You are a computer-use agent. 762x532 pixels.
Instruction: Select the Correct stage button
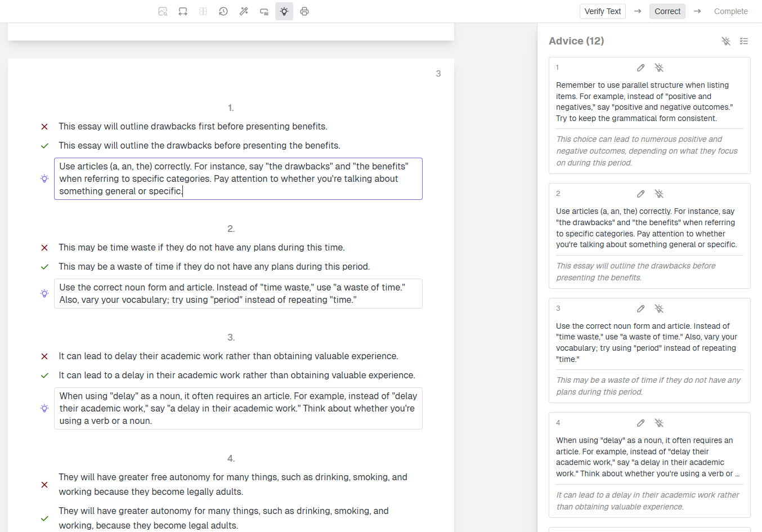[x=667, y=11]
